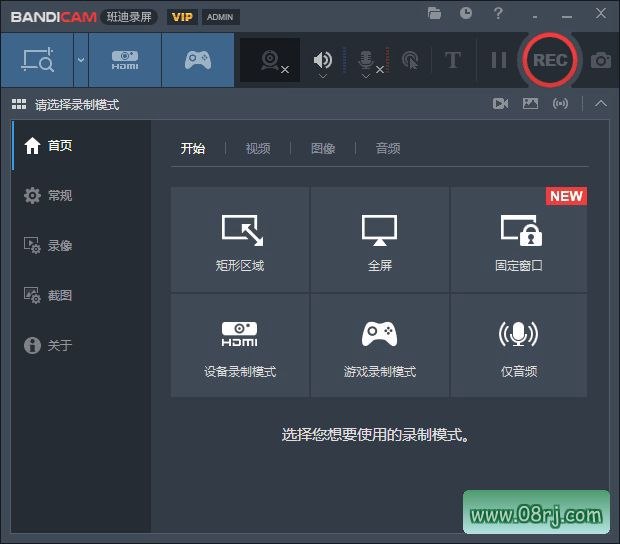
Task: Open 首页 in the sidebar
Action: pyautogui.click(x=81, y=145)
